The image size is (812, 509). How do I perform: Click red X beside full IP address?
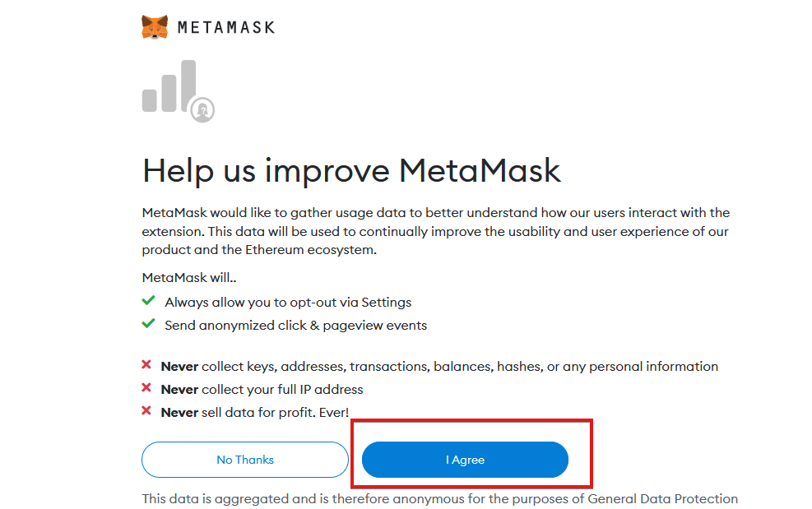[x=146, y=388]
